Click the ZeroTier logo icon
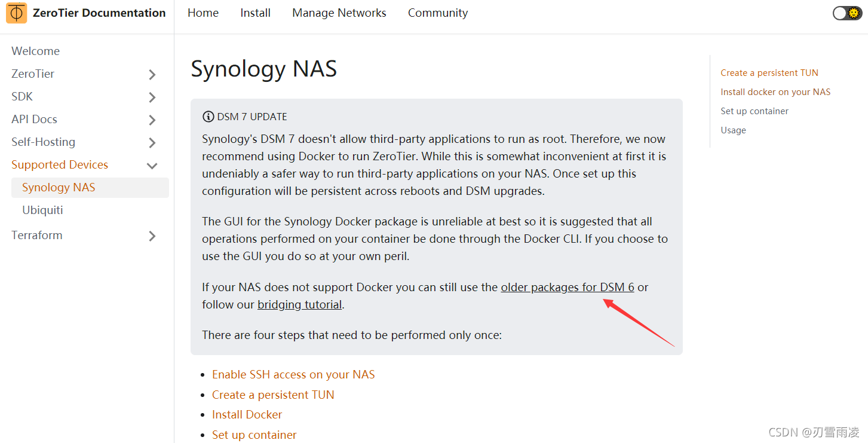The width and height of the screenshot is (868, 443). pyautogui.click(x=17, y=13)
